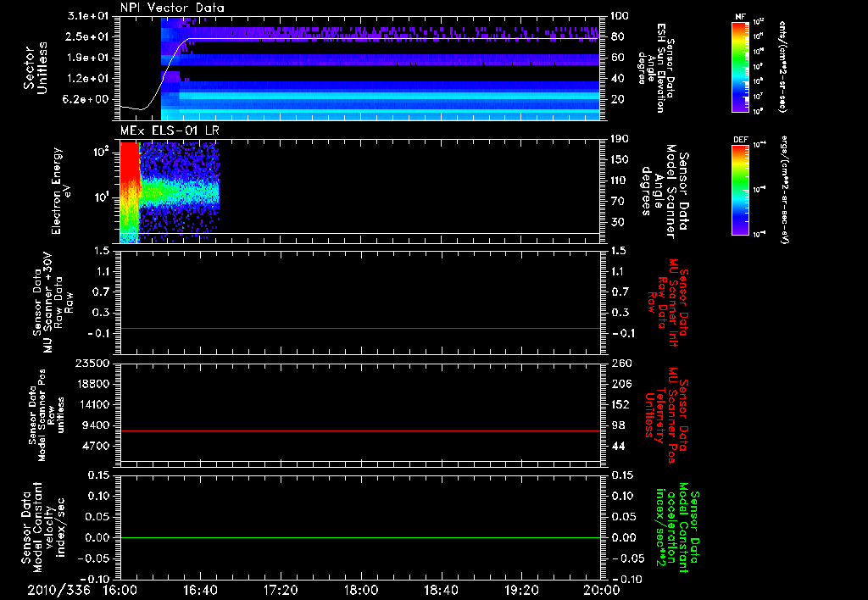Click the "80" Sun elevation tick label
The height and width of the screenshot is (600, 868).
click(617, 36)
